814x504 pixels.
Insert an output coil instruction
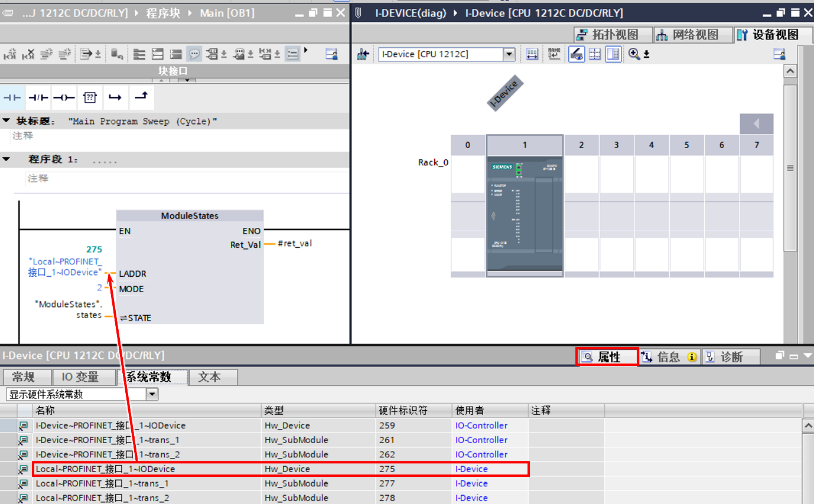click(64, 97)
